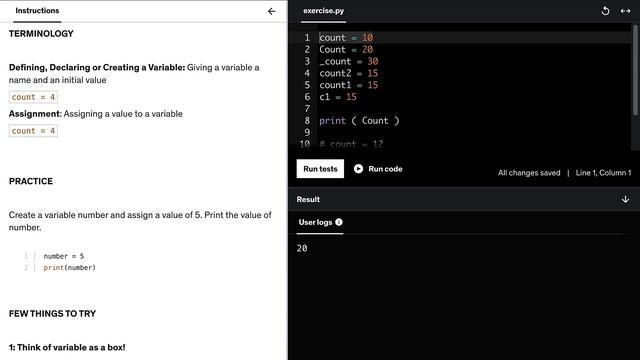
Task: Click code line 'c1 = 15'
Action: 338,97
